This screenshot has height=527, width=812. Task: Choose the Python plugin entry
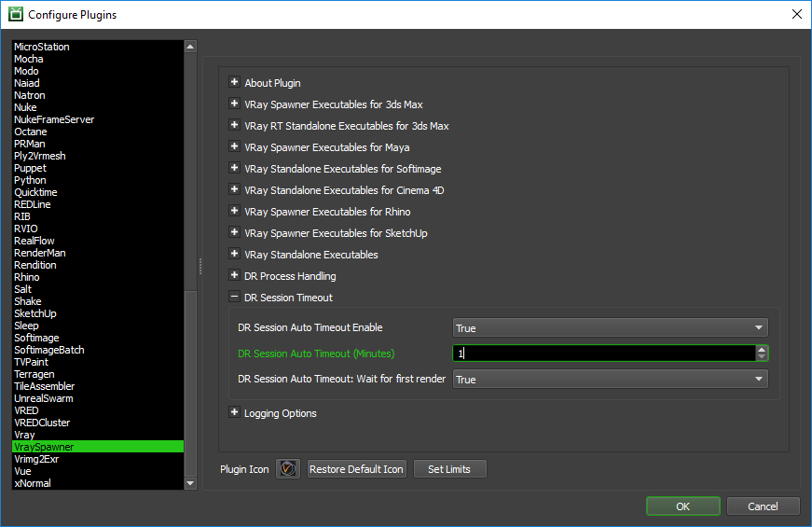pos(30,180)
